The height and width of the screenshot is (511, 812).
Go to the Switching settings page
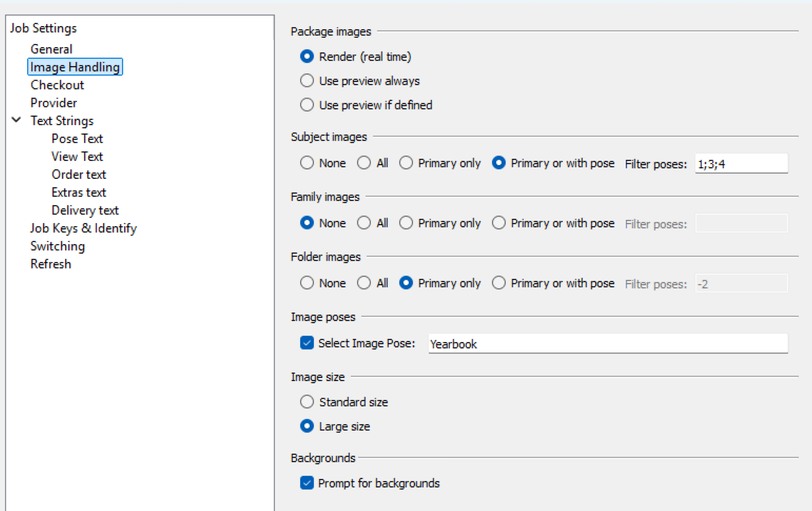(57, 246)
